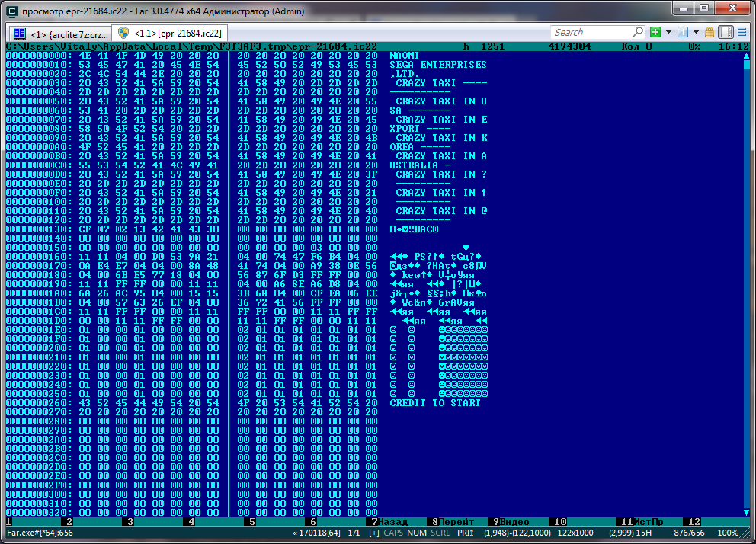Click the 0% position indicator in header
This screenshot has height=544, width=756.
click(694, 46)
